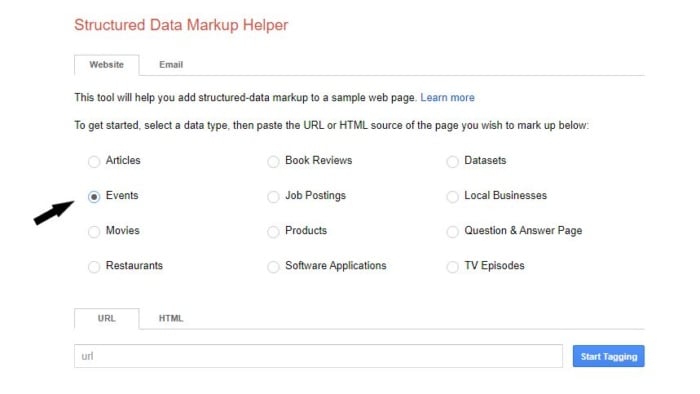The width and height of the screenshot is (700, 394).
Task: Open the Email tab
Action: point(171,65)
